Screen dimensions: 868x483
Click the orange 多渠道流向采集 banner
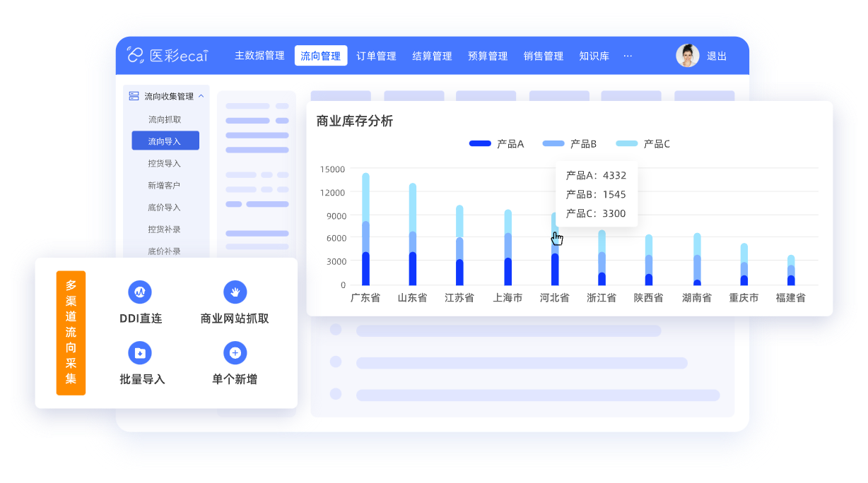coord(71,333)
